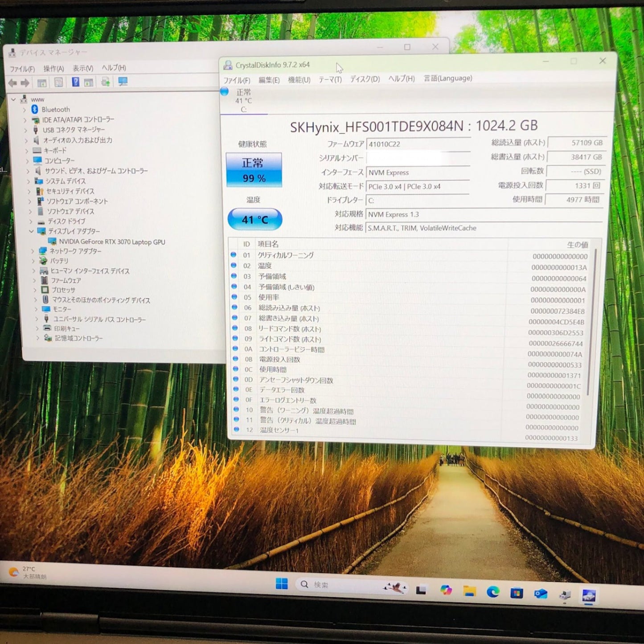This screenshot has height=644, width=644.
Task: Collapse the ディスプレイ アダプター category
Action: pos(31,231)
